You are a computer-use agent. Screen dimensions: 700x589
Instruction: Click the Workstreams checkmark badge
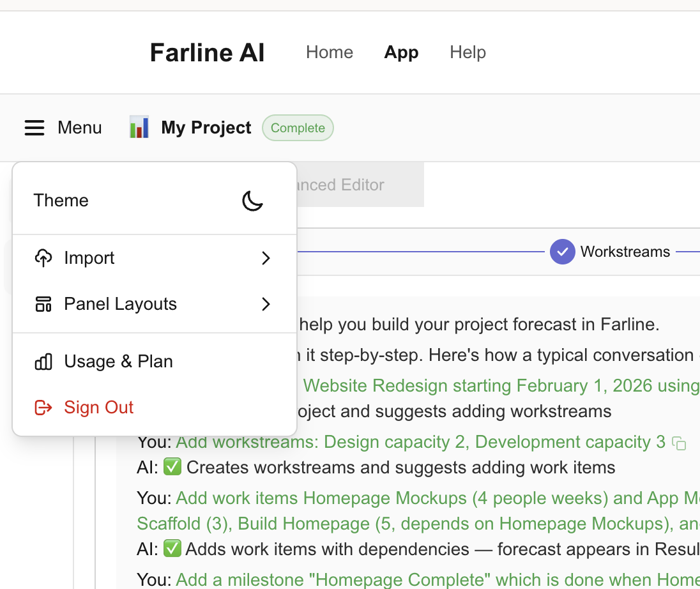pos(563,252)
